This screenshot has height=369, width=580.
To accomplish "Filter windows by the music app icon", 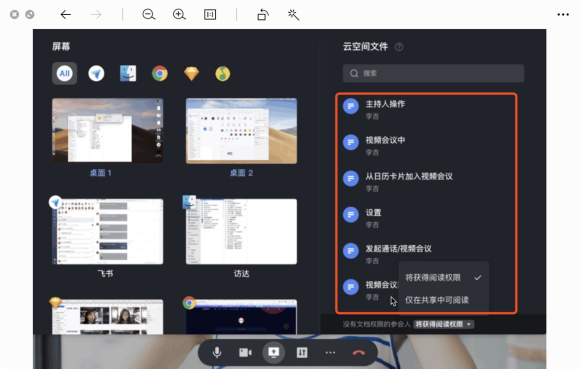I will [223, 73].
